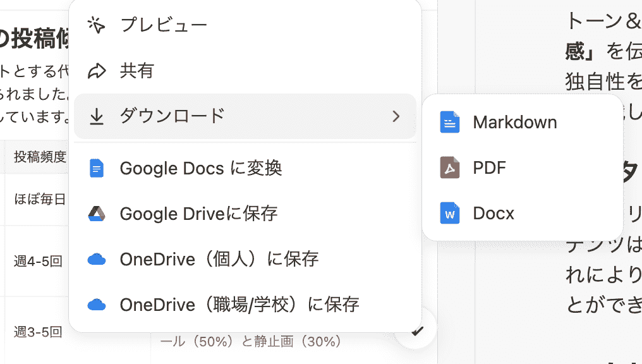Image resolution: width=642 pixels, height=364 pixels.
Task: Click the 週4-5回 table cell
Action: pos(38,261)
